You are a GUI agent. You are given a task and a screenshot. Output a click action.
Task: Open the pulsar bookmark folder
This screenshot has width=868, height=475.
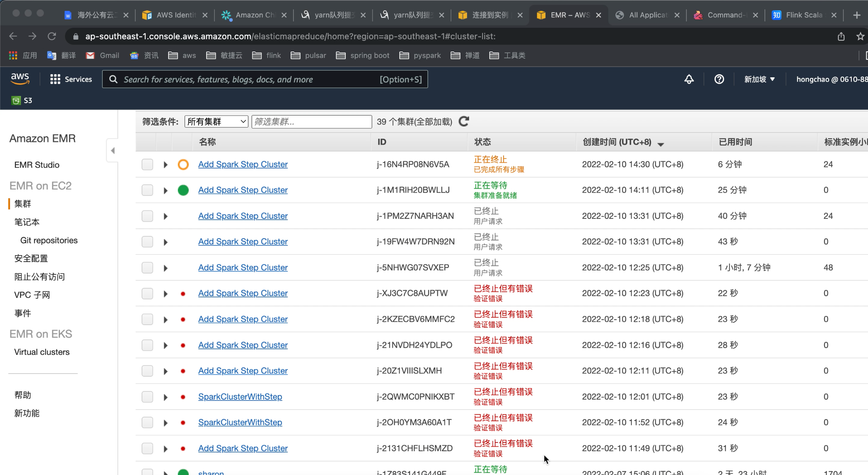[308, 56]
